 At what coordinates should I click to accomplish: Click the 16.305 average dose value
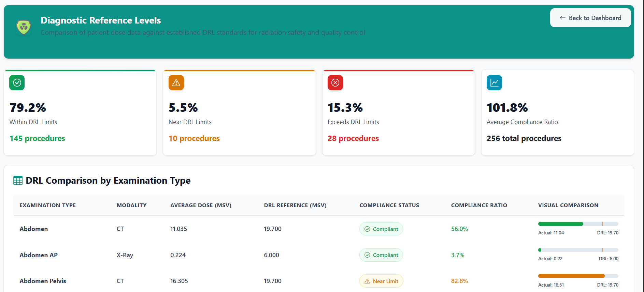coord(179,281)
